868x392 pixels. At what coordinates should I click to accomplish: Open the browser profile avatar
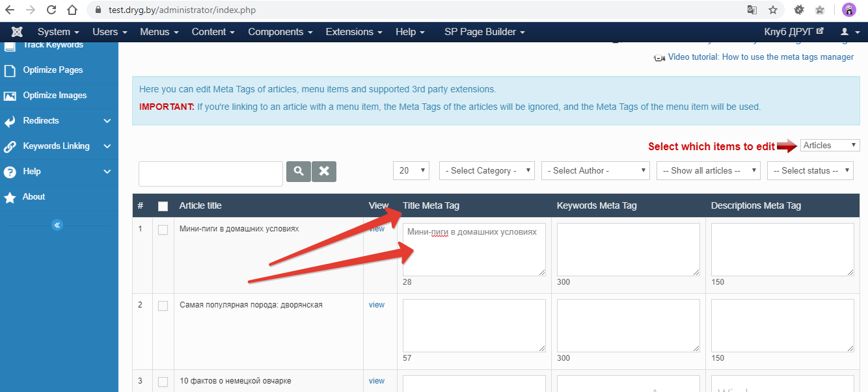848,10
